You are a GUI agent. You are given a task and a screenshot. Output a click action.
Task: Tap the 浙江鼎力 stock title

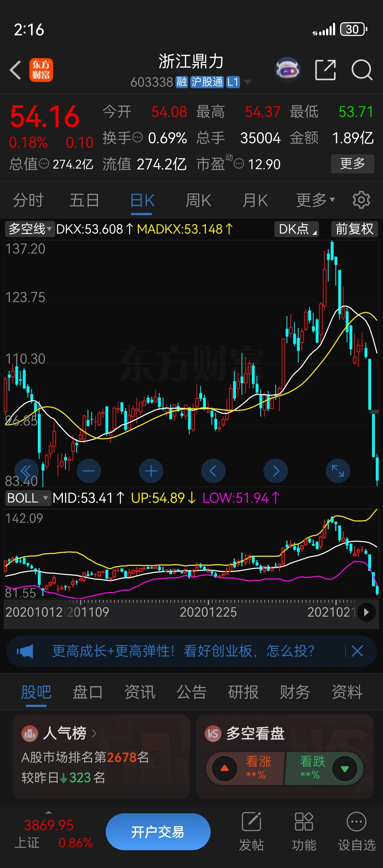(x=191, y=62)
